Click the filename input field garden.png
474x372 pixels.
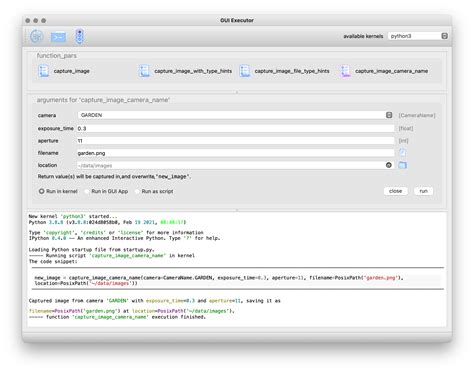point(235,153)
